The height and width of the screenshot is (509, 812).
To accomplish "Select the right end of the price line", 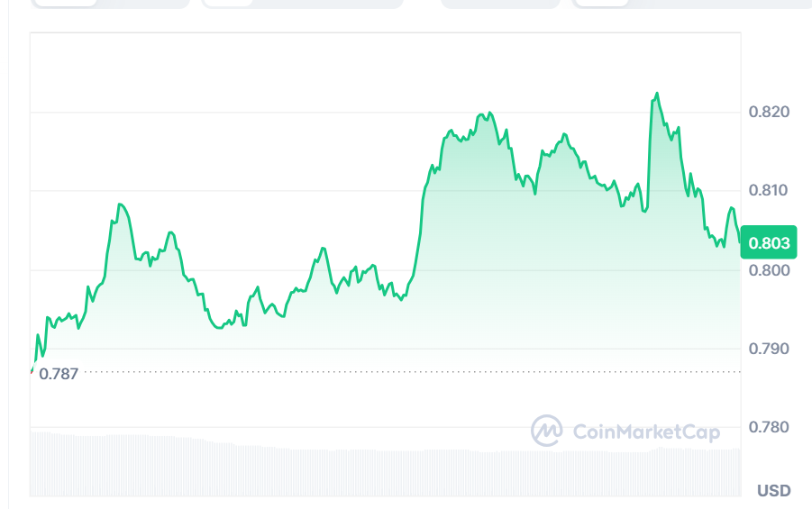I will 740,241.
